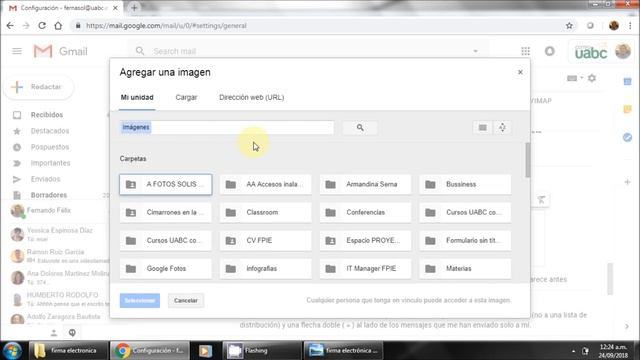Switch to Flashing taskbar window
Image resolution: width=640 pixels, height=360 pixels.
[x=262, y=351]
